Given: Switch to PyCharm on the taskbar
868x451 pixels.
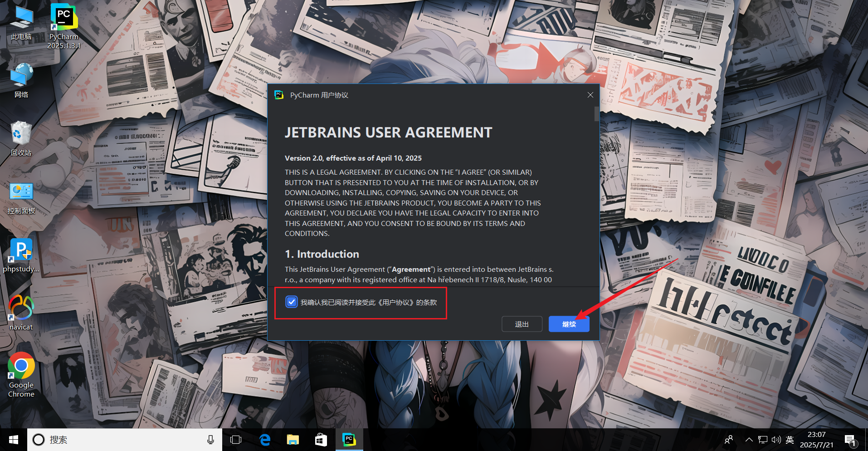Looking at the screenshot, I should (349, 440).
